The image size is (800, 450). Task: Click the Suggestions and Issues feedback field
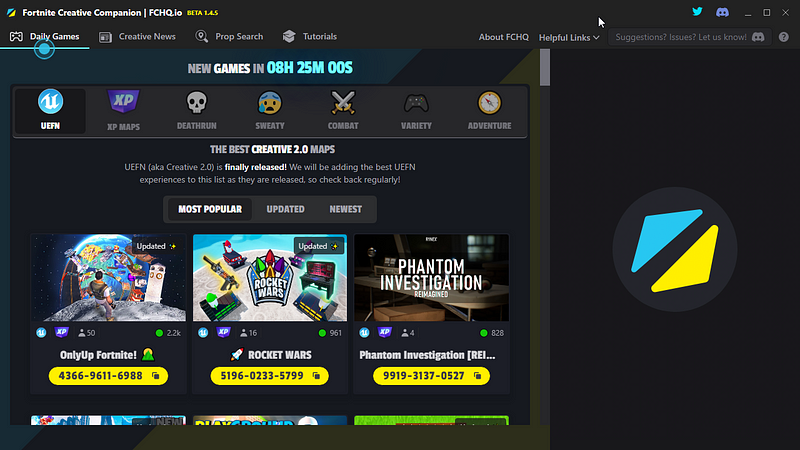tap(690, 37)
